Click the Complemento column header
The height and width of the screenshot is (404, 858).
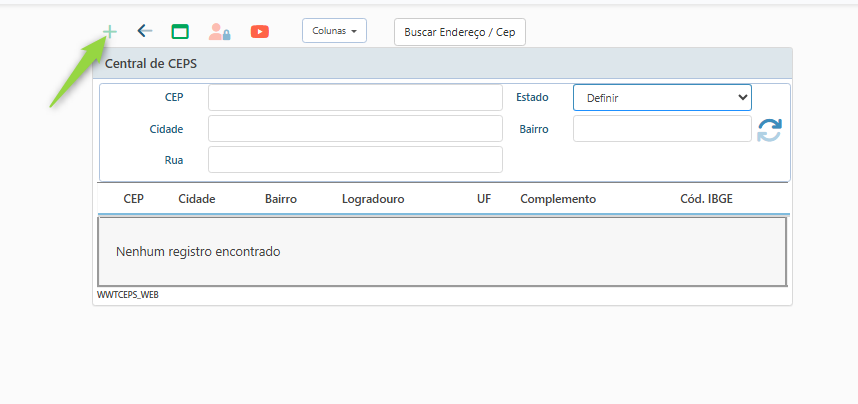click(x=558, y=199)
